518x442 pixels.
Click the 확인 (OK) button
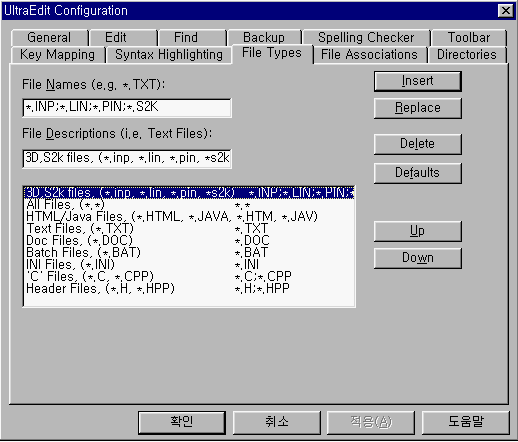click(182, 422)
